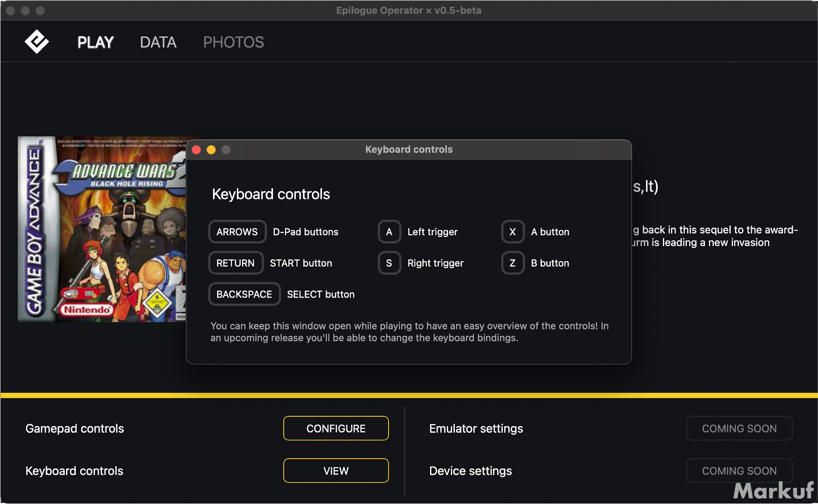This screenshot has width=818, height=504.
Task: Click Device settings COMING SOON button
Action: click(x=739, y=471)
